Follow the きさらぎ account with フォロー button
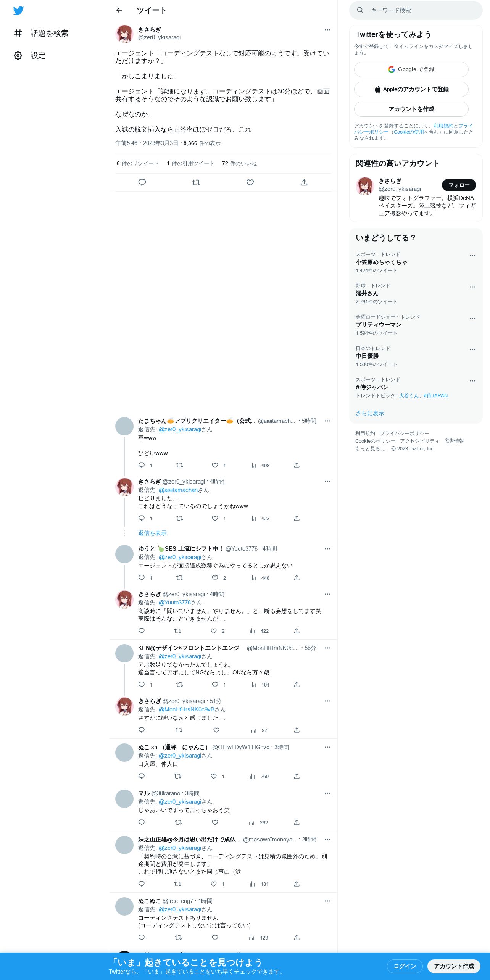This screenshot has height=980, width=490. pyautogui.click(x=459, y=185)
